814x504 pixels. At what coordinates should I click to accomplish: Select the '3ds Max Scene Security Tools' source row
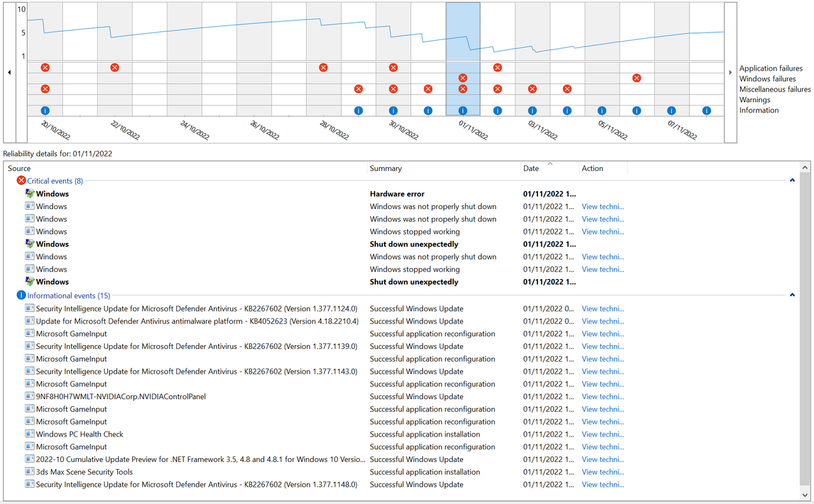tap(85, 472)
